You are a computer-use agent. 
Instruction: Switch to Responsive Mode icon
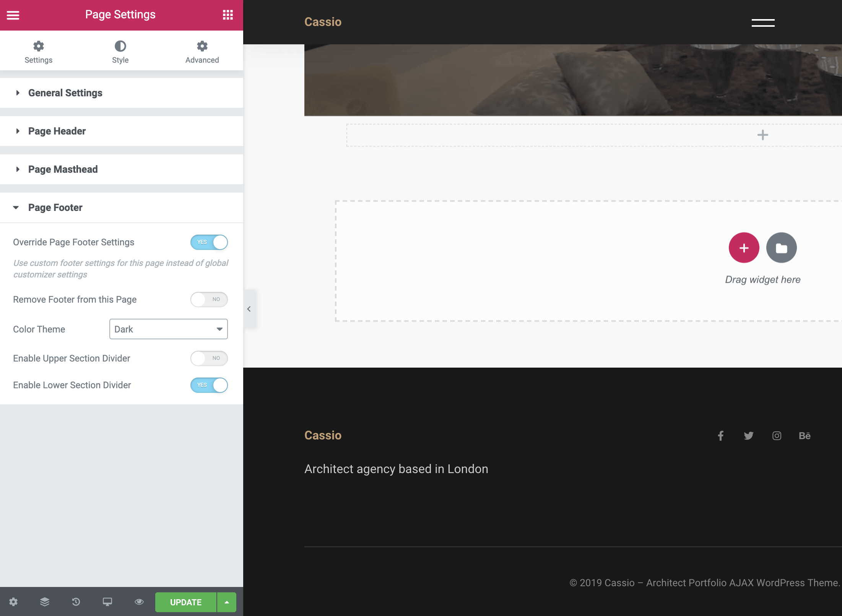pyautogui.click(x=107, y=602)
